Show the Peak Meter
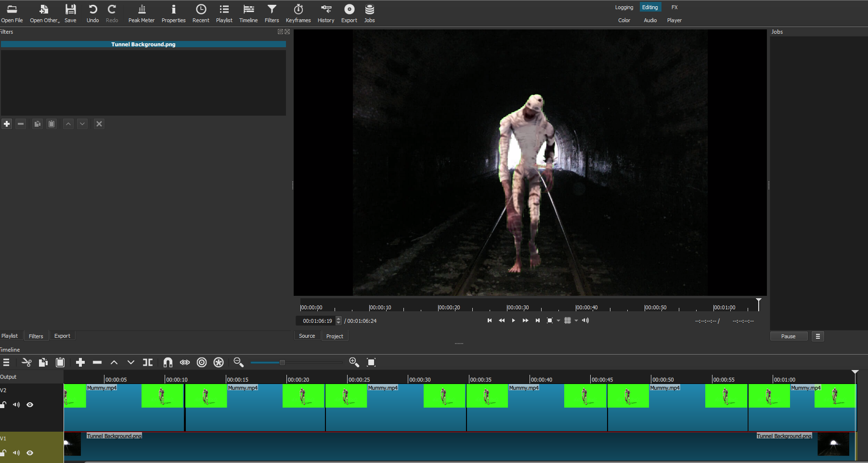The image size is (868, 463). [141, 13]
